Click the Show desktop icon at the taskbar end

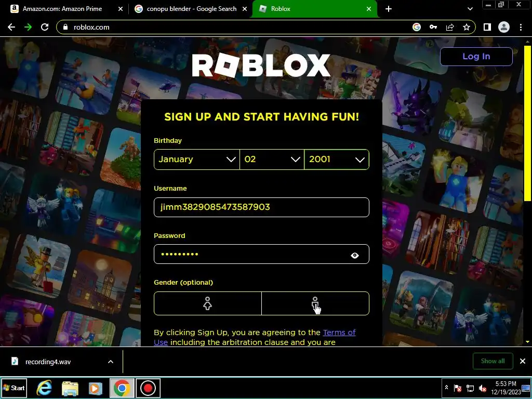(x=526, y=388)
